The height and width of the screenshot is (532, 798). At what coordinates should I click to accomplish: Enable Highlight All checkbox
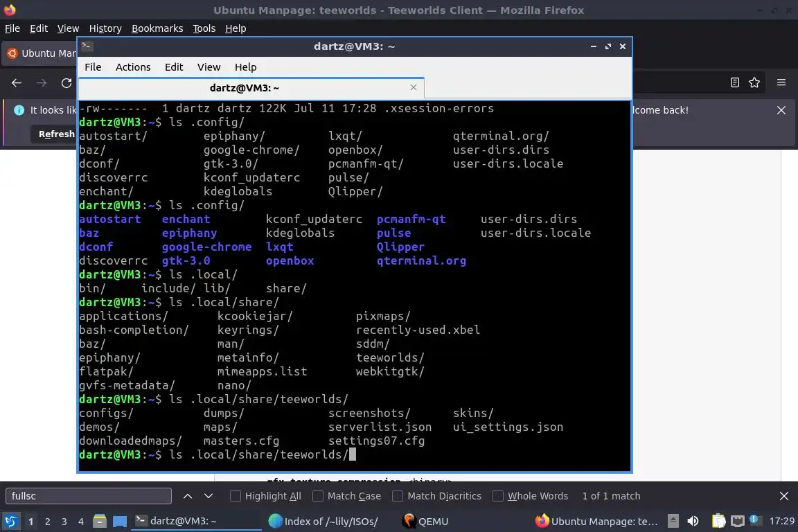tap(235, 496)
